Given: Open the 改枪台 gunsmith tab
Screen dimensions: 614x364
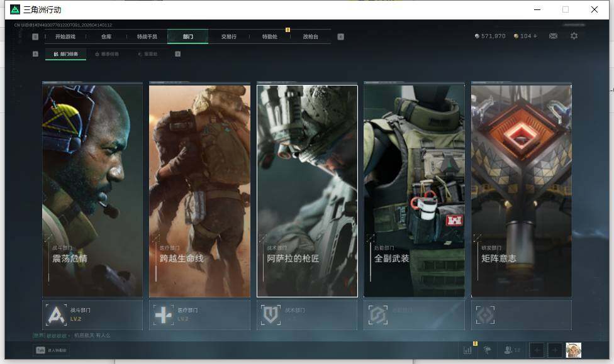Looking at the screenshot, I should pos(310,36).
